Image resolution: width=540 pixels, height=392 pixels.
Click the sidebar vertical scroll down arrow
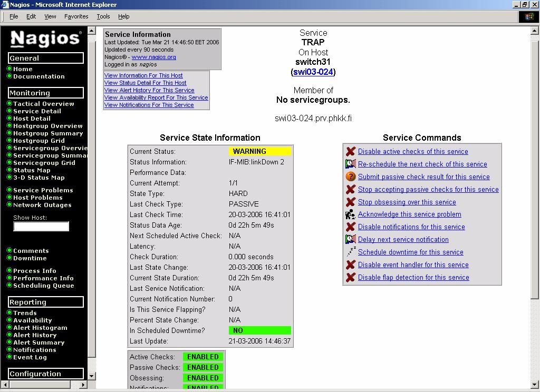(92, 376)
